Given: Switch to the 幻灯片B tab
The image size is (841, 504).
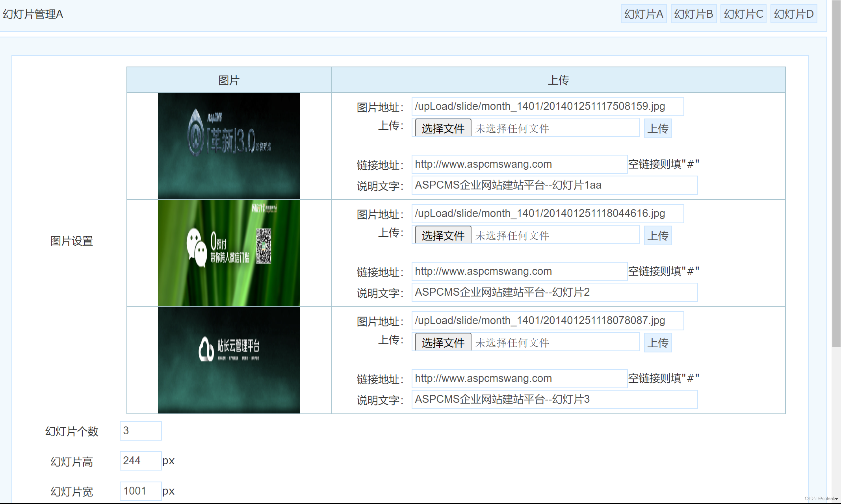Looking at the screenshot, I should click(693, 14).
